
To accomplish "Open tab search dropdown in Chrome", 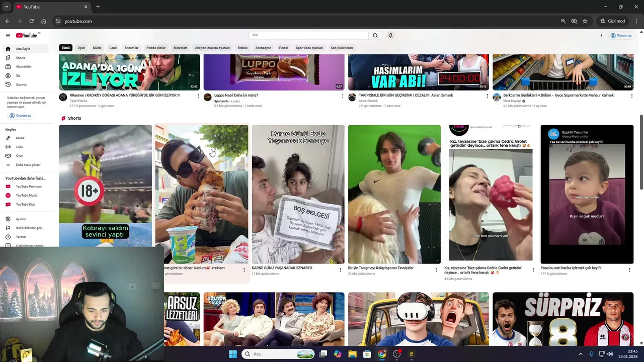I will tap(7, 7).
